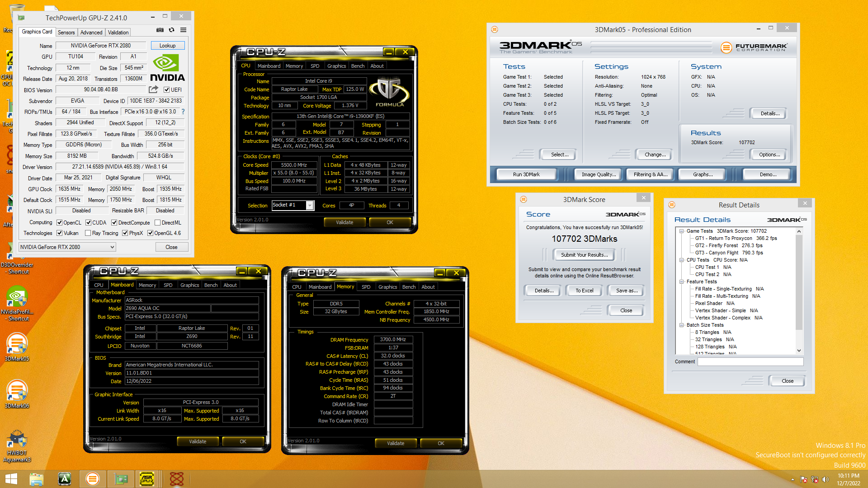Click the GPU-Z screenshot camera icon
The width and height of the screenshot is (868, 488).
pyautogui.click(x=160, y=30)
